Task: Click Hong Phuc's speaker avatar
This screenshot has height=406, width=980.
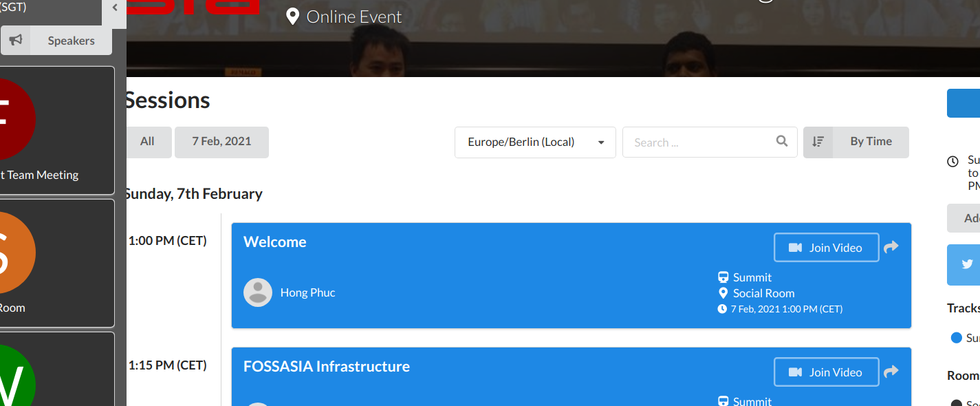Action: [258, 292]
